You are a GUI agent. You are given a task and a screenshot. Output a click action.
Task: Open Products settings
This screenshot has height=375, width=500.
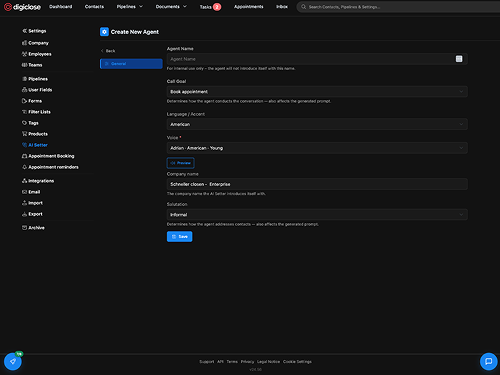pos(35,134)
